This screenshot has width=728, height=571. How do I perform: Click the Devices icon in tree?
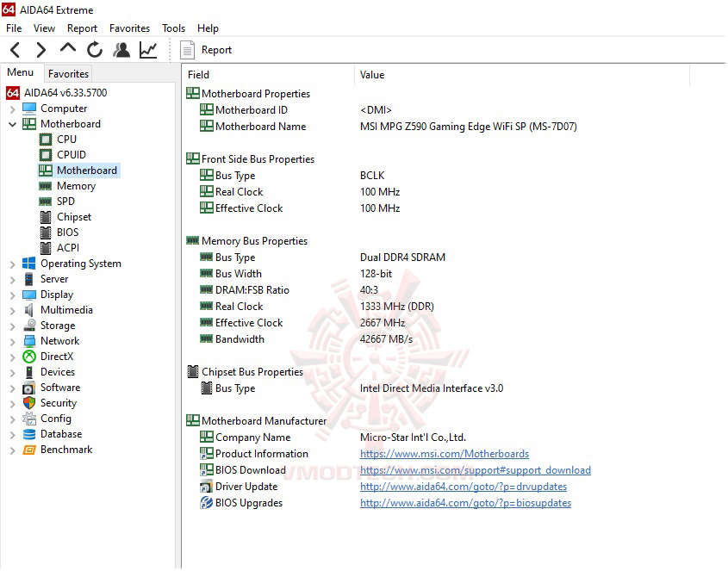(x=29, y=372)
